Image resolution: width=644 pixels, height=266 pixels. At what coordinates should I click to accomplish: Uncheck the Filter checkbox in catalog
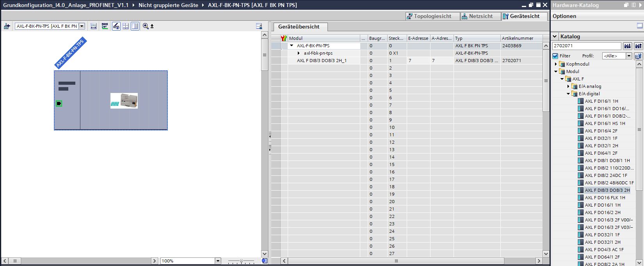555,56
